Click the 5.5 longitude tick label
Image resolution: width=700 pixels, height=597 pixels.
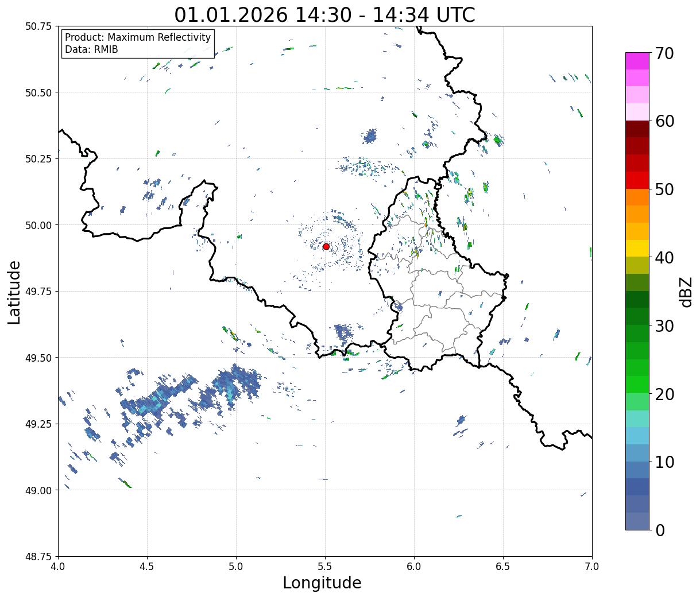coord(325,567)
